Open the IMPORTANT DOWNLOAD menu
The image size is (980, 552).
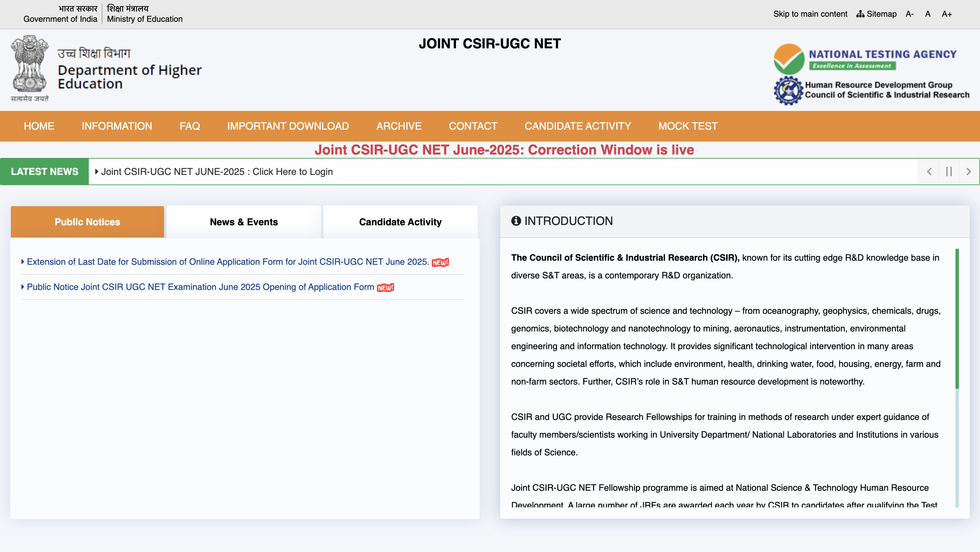(288, 126)
